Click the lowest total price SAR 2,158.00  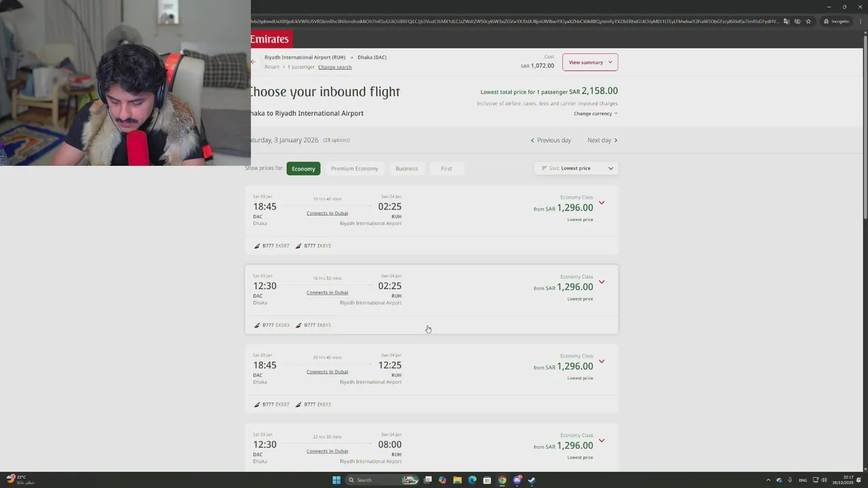tap(593, 91)
